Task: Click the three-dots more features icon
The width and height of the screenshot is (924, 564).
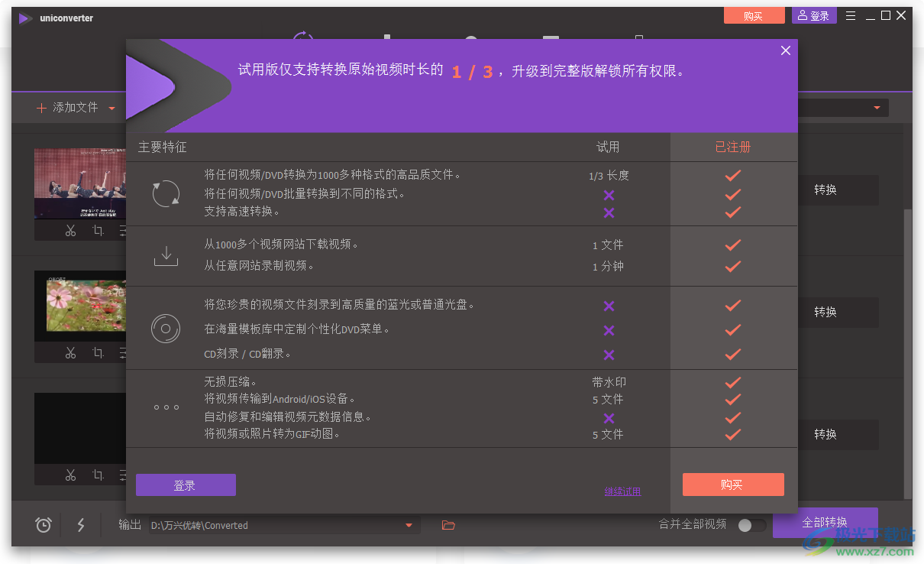Action: point(166,407)
